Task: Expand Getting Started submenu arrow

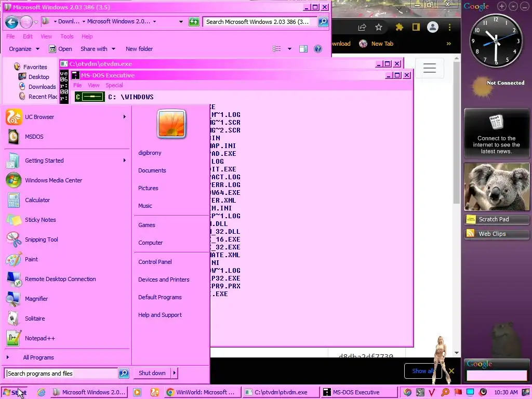Action: pos(125,160)
